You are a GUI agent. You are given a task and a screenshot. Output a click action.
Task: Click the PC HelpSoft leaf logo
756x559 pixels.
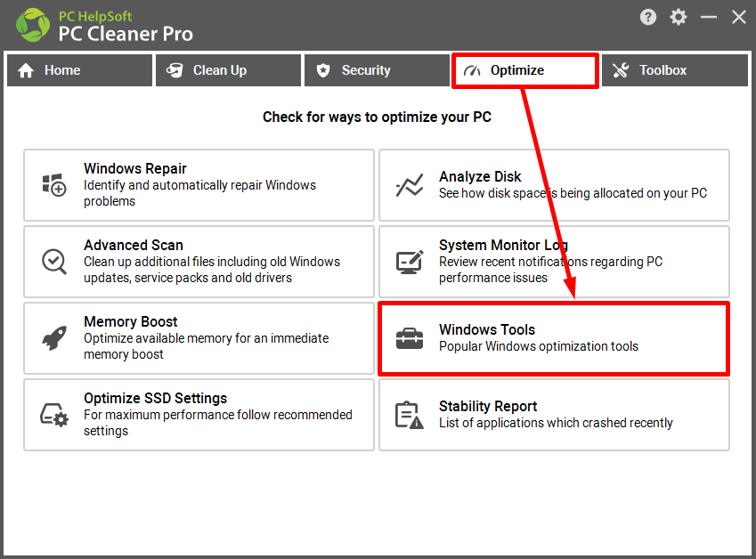pyautogui.click(x=33, y=25)
